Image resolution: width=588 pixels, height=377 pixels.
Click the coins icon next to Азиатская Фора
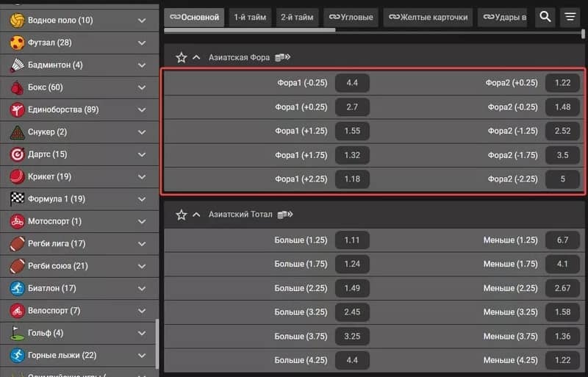[x=283, y=57]
